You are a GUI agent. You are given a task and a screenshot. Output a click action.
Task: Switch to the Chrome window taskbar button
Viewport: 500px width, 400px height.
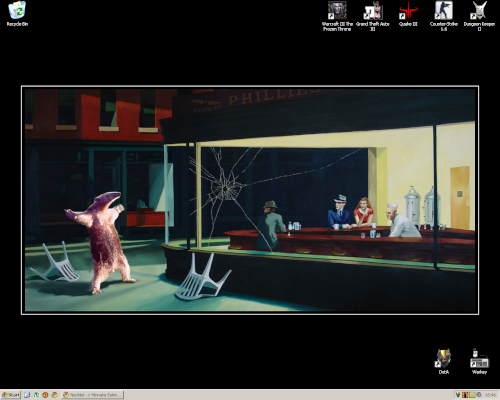92,395
